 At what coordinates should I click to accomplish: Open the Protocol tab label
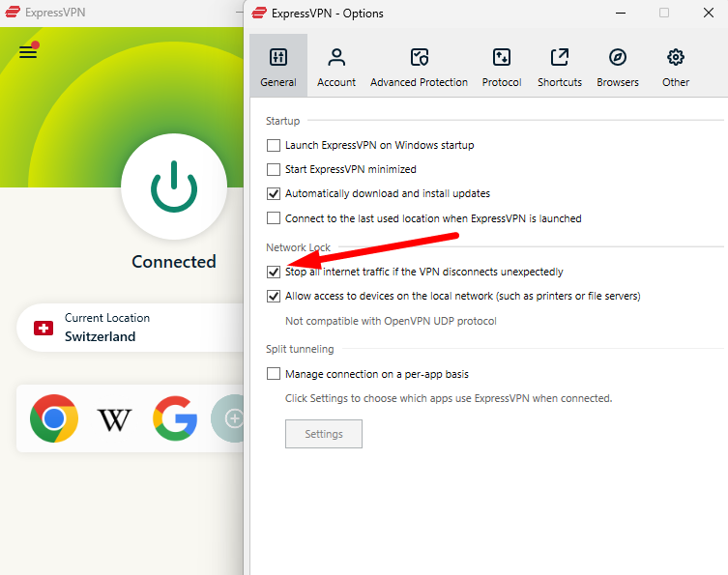pyautogui.click(x=502, y=82)
